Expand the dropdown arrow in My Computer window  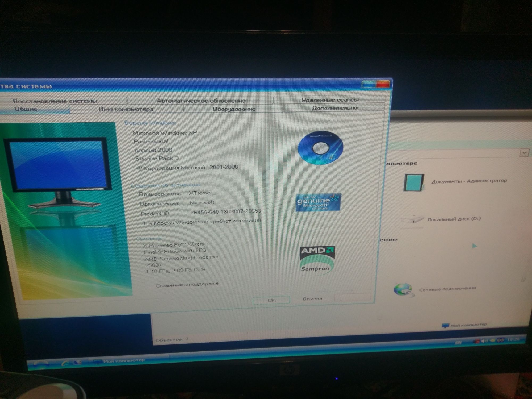pos(524,153)
